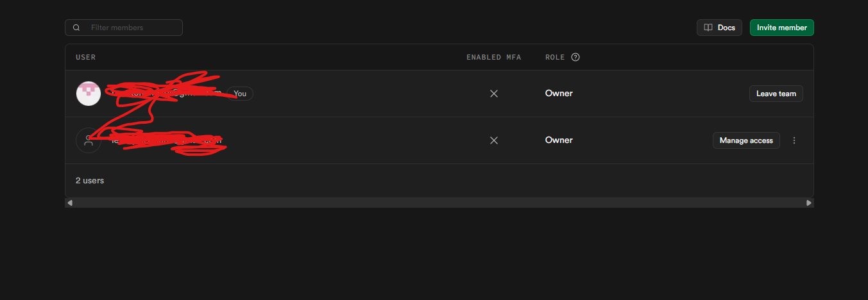The height and width of the screenshot is (300, 868).
Task: Click the placeholder person avatar of the second user
Action: pyautogui.click(x=89, y=140)
